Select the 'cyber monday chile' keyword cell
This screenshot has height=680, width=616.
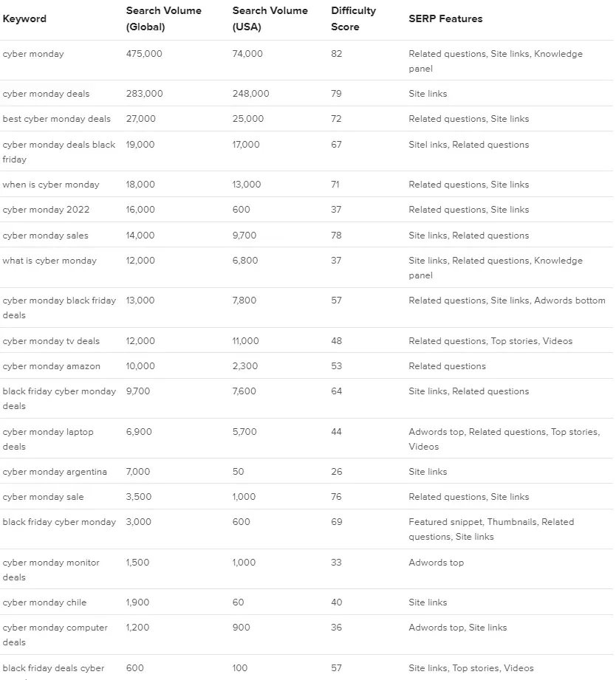coord(44,602)
